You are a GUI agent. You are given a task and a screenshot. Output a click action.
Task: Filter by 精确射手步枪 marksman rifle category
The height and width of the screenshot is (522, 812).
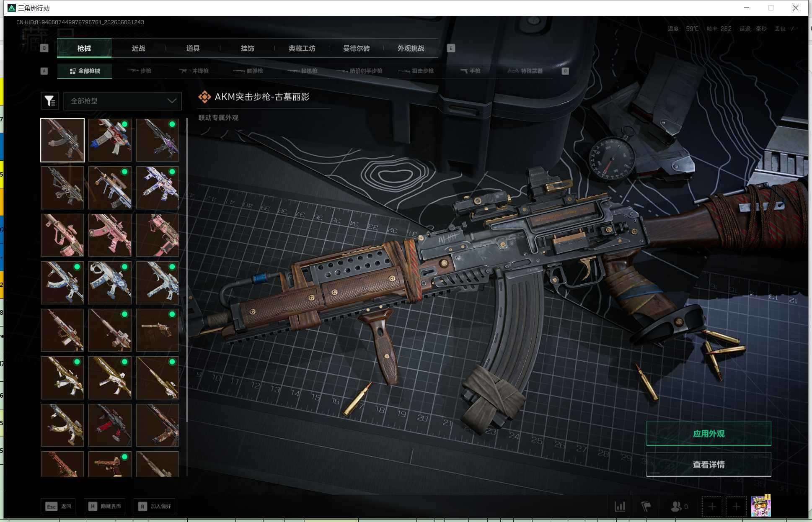(x=359, y=71)
